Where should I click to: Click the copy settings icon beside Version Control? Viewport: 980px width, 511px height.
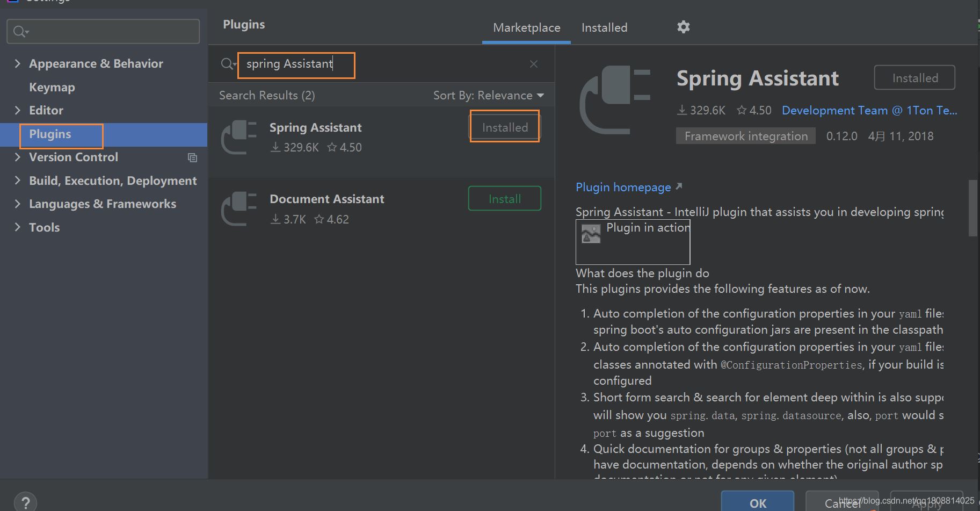coord(192,157)
